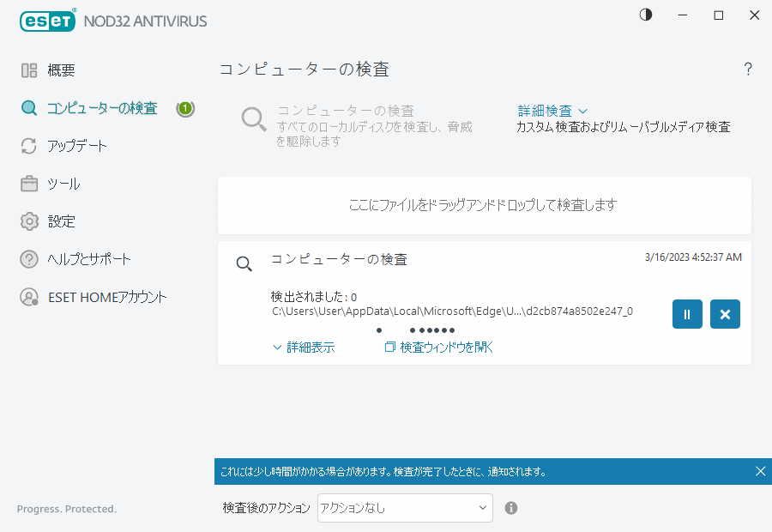The image size is (772, 532).
Task: Click the scan progress dots indicator
Action: coord(416,329)
